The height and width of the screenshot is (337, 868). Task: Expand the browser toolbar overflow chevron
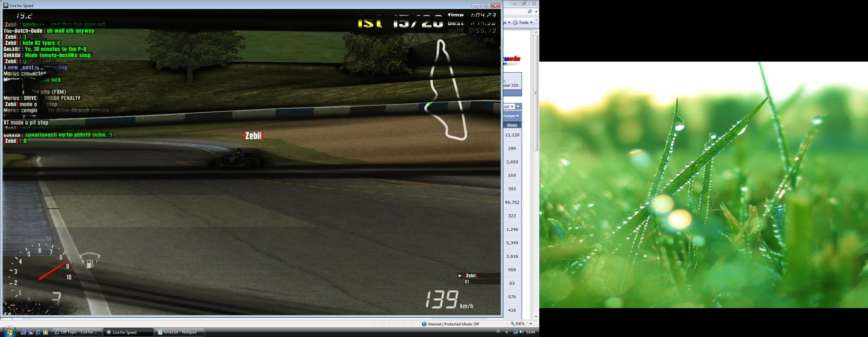(536, 20)
